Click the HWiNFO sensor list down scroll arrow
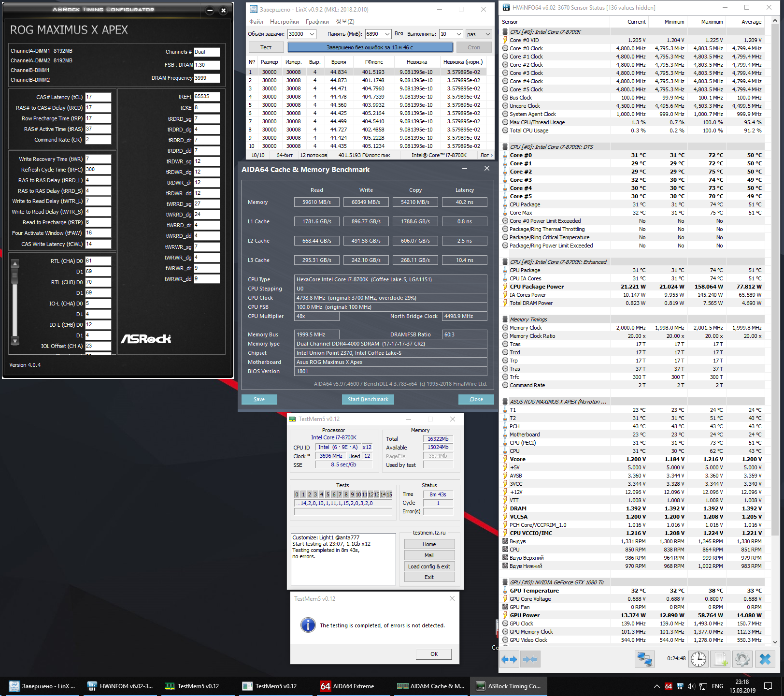This screenshot has width=784, height=696. pos(775,642)
